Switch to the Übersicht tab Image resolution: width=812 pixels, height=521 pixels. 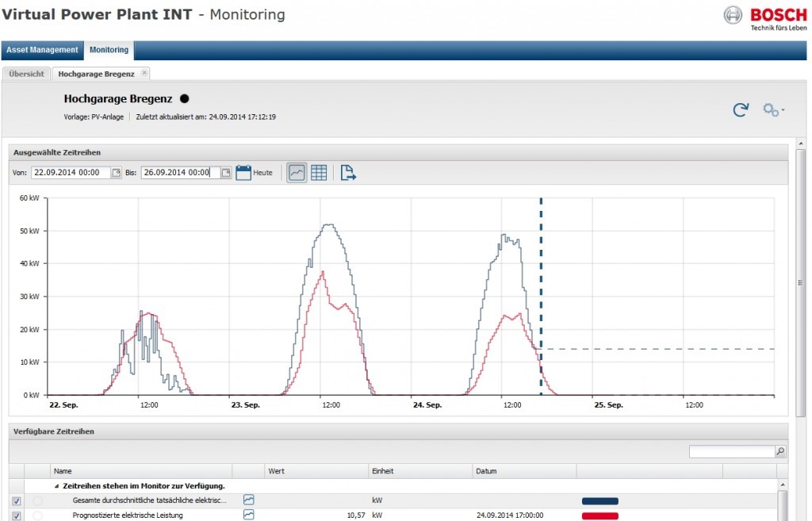(26, 74)
